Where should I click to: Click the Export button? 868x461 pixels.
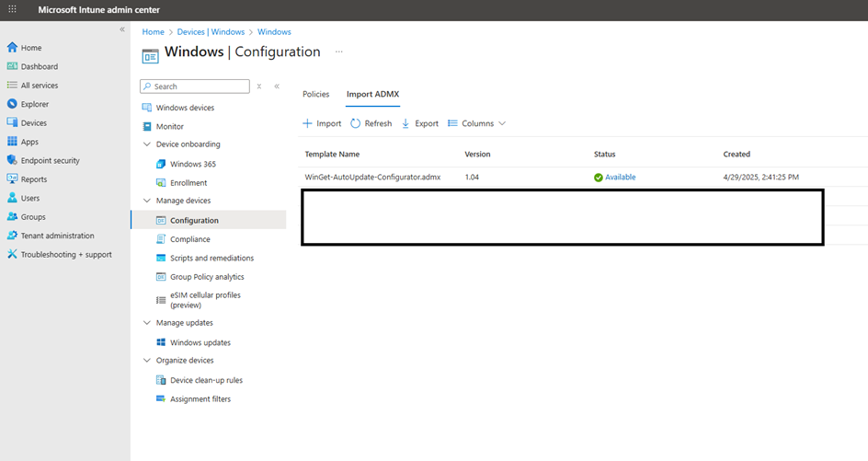tap(419, 123)
